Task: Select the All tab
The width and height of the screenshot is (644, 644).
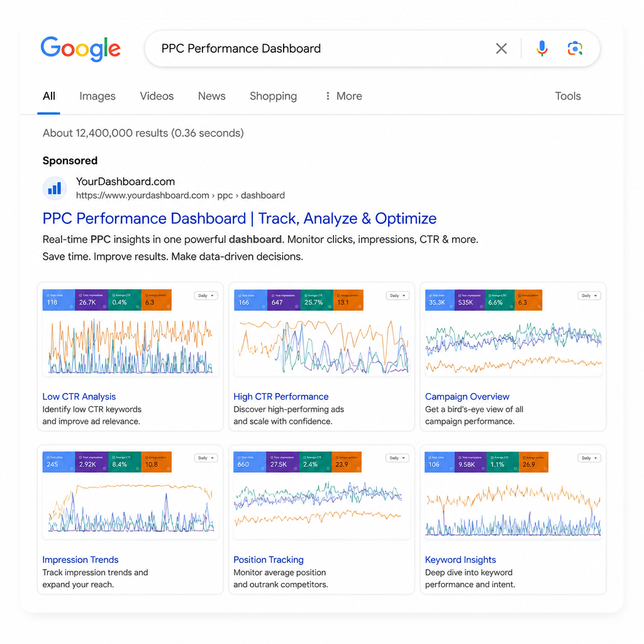Action: point(49,96)
